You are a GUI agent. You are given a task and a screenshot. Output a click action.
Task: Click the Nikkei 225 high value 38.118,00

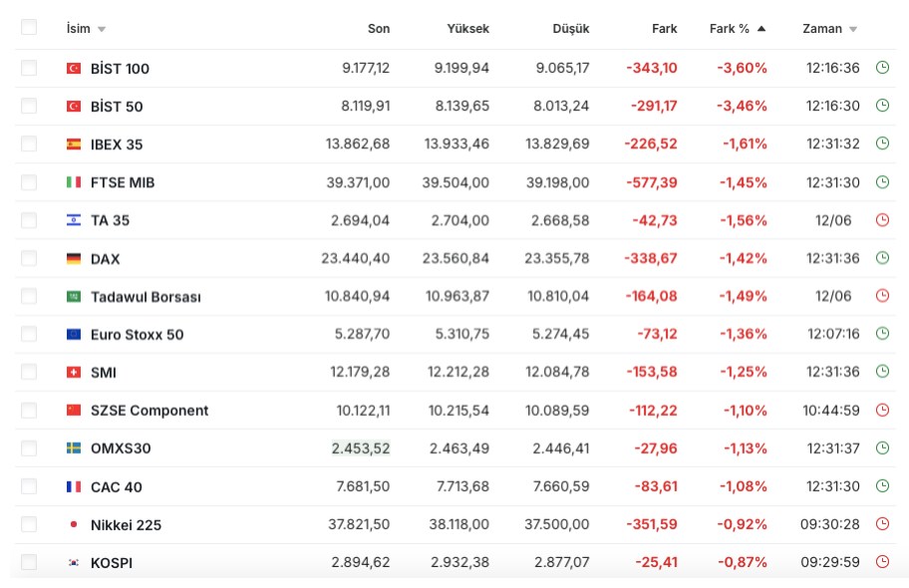coord(459,524)
